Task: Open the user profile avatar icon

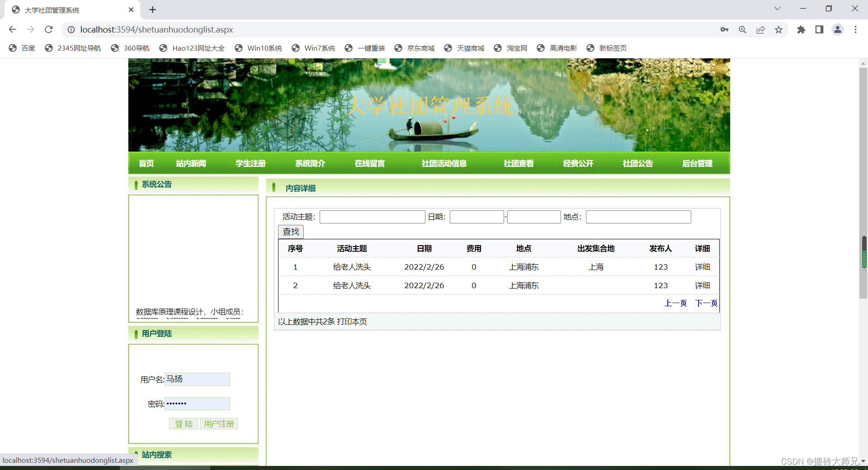Action: (838, 29)
